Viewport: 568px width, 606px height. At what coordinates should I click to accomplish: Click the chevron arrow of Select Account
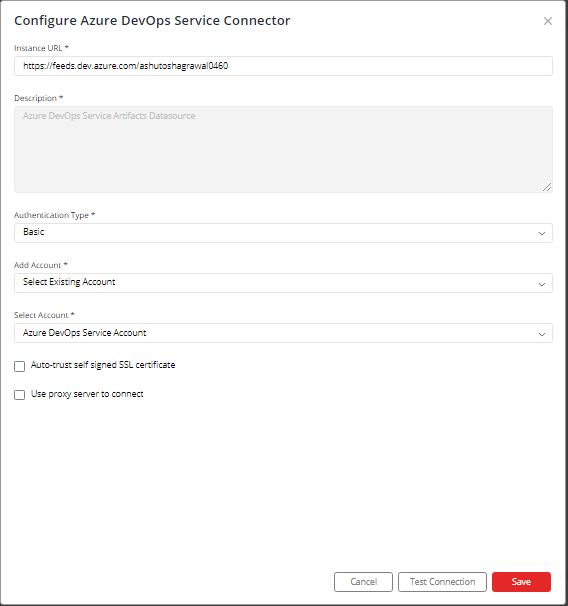[x=542, y=334]
